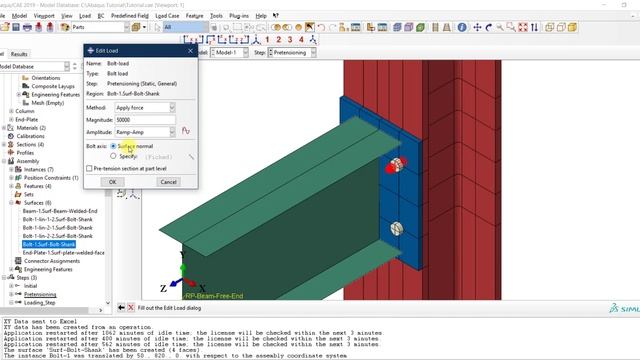The image size is (640, 360).
Task: Open the Tools menu
Action: coord(216,16)
